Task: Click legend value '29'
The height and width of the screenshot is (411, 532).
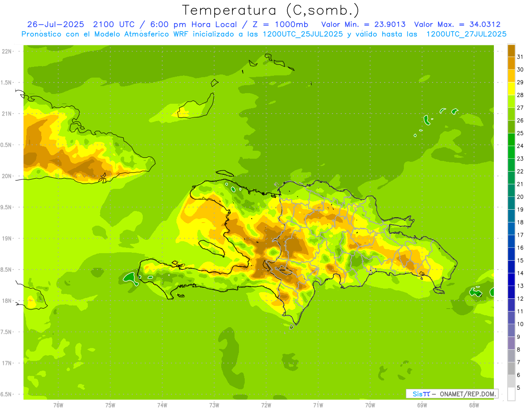Action: [x=520, y=82]
